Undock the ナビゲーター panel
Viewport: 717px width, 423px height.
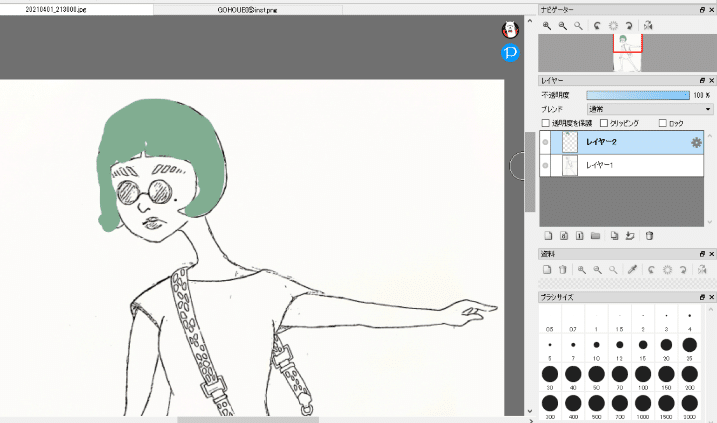tap(702, 10)
